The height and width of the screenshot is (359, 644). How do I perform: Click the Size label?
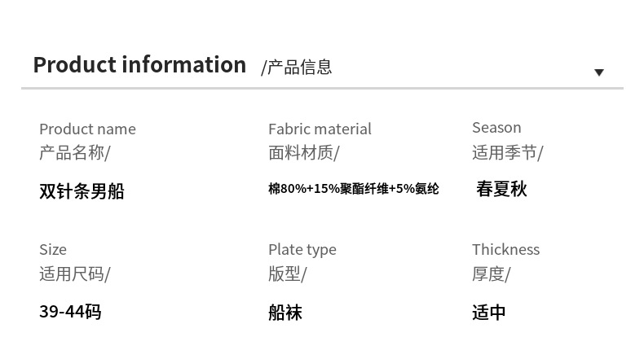tap(53, 249)
